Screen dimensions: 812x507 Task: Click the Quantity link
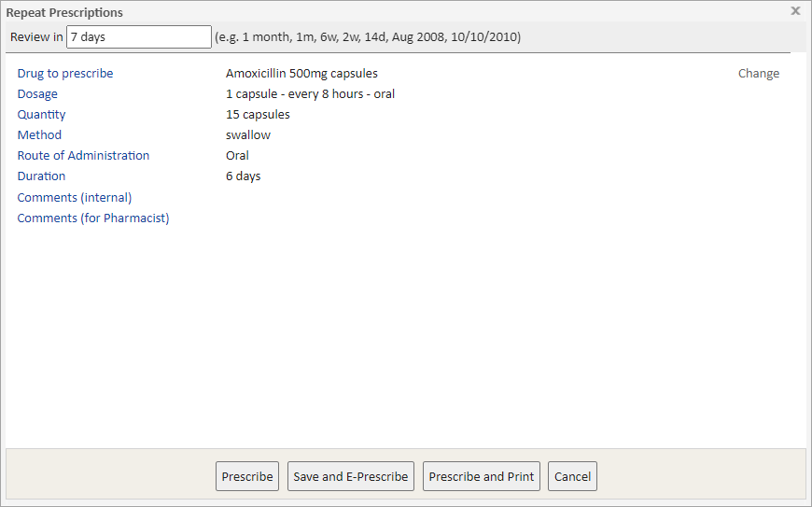(x=41, y=115)
